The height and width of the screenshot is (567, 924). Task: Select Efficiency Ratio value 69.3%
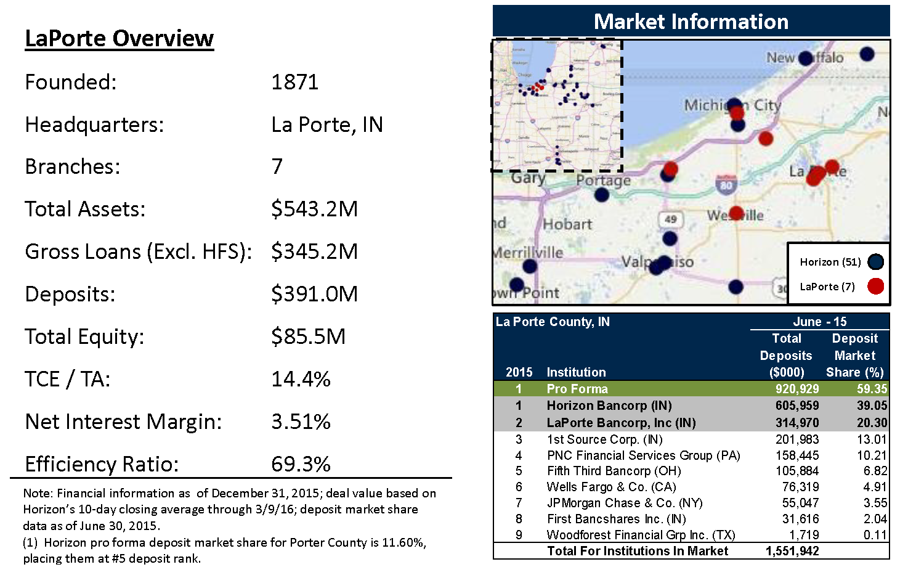coord(301,463)
